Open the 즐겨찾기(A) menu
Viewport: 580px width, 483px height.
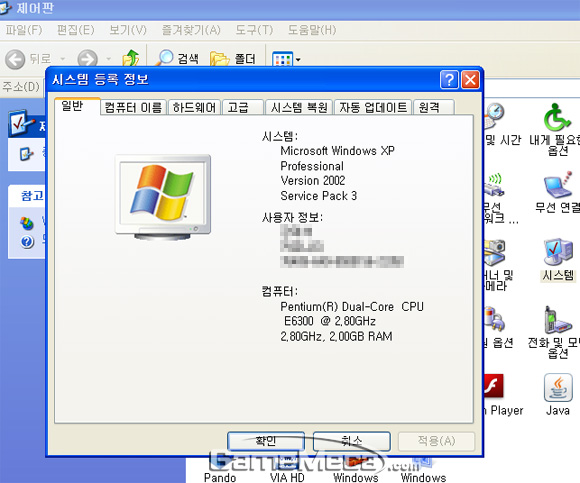191,30
